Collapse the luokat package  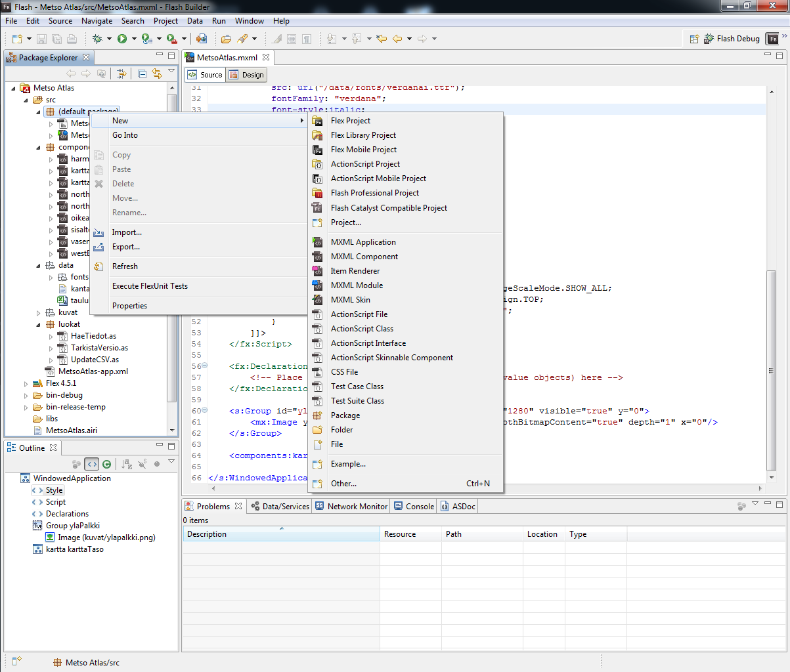click(39, 324)
